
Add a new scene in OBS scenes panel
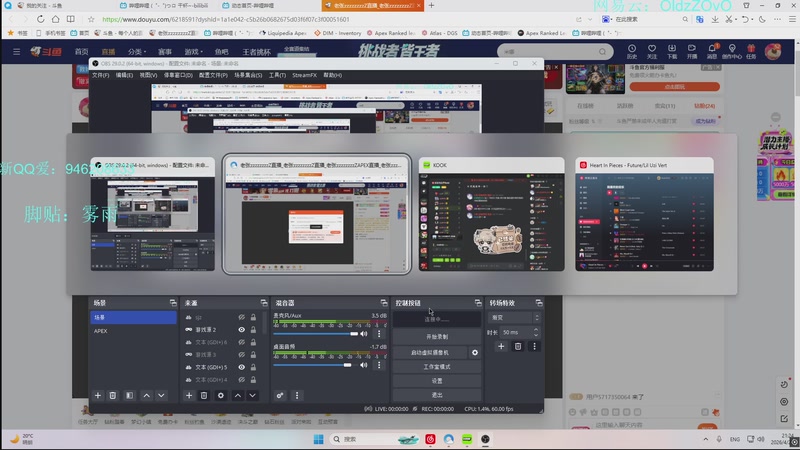click(x=98, y=395)
